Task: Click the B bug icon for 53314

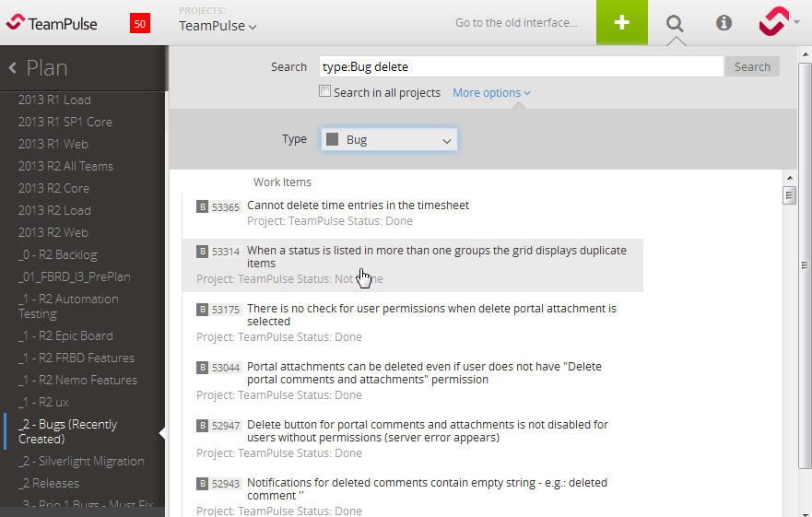Action: coord(202,252)
